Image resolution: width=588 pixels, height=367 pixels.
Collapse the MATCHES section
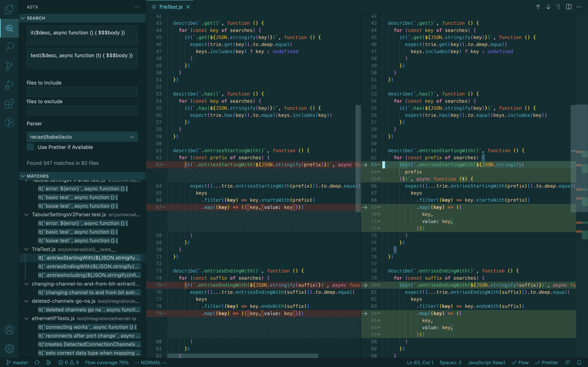tap(23, 176)
